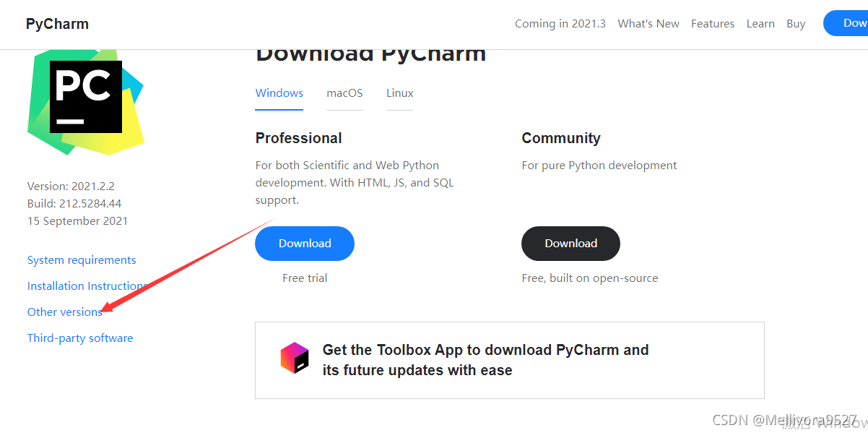
Task: Open Other versions link
Action: (x=65, y=312)
